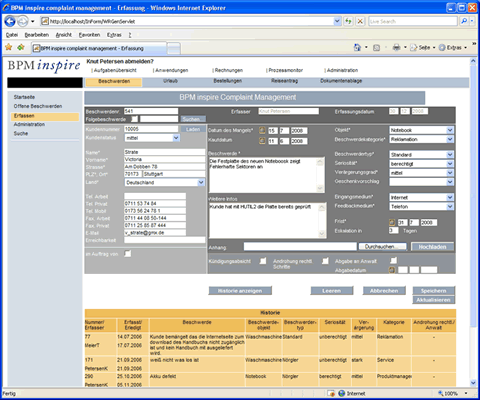Click the Speichern button
Screen dimensions: 480x400
point(433,291)
